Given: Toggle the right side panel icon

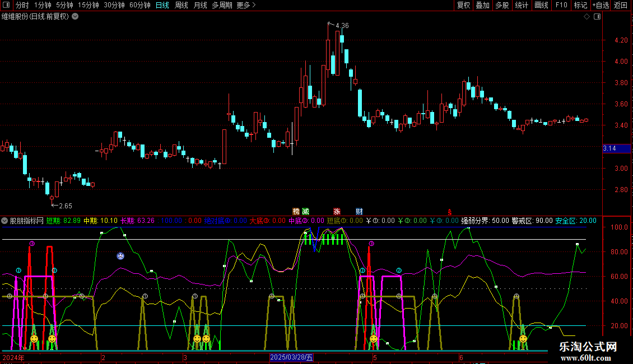Looking at the screenshot, I should [x=597, y=17].
